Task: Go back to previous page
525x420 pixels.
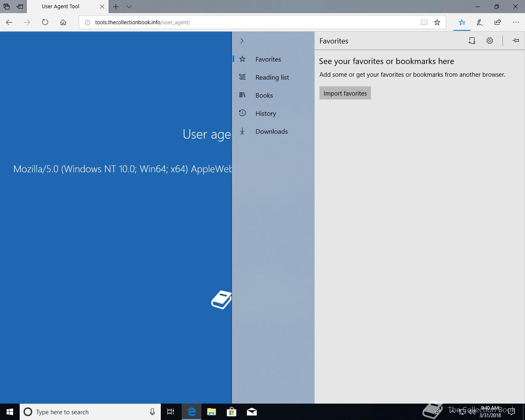Action: click(x=9, y=22)
